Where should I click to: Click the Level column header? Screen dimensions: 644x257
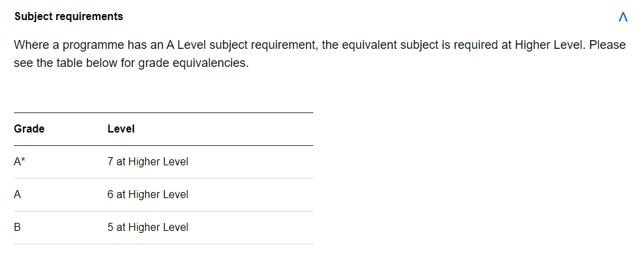pyautogui.click(x=121, y=129)
